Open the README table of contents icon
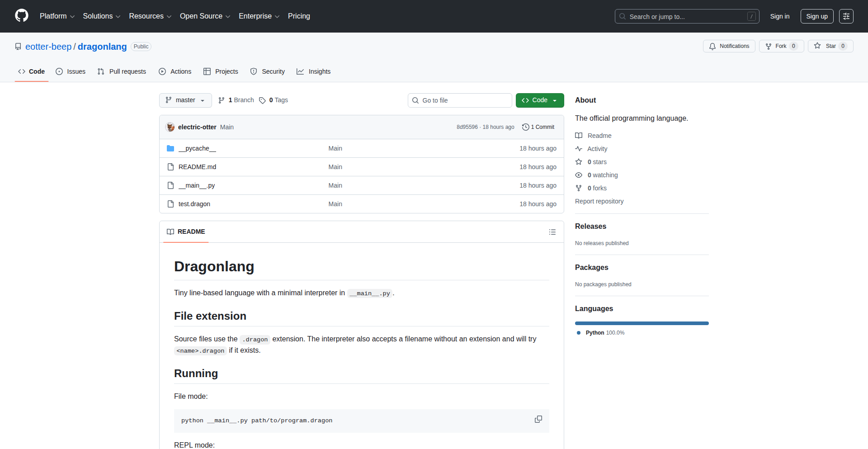868x449 pixels. point(552,232)
